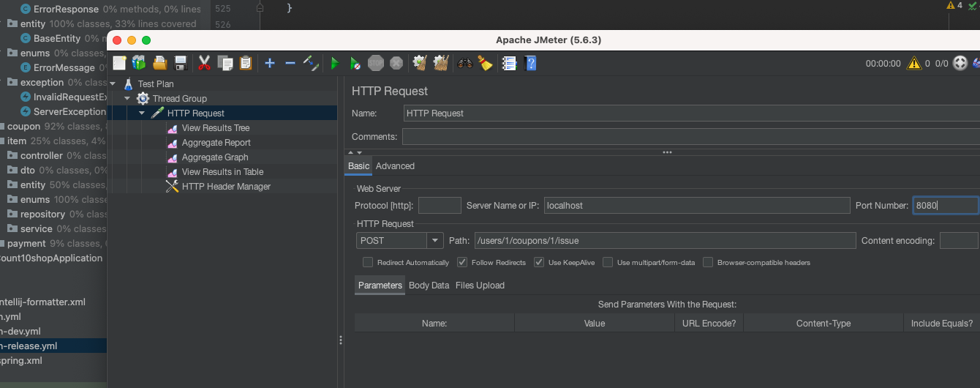The height and width of the screenshot is (388, 980).
Task: Open the Templates icon in JMeter toolbar
Action: 139,63
